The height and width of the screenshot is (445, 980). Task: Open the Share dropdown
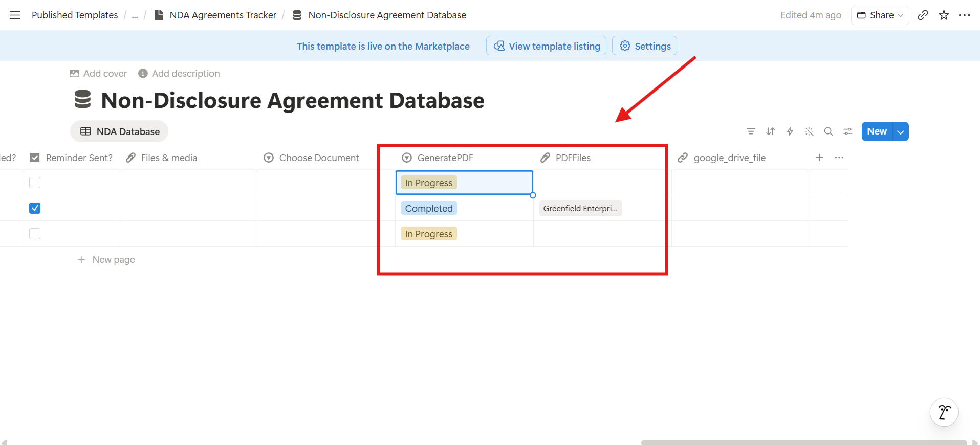coord(880,15)
